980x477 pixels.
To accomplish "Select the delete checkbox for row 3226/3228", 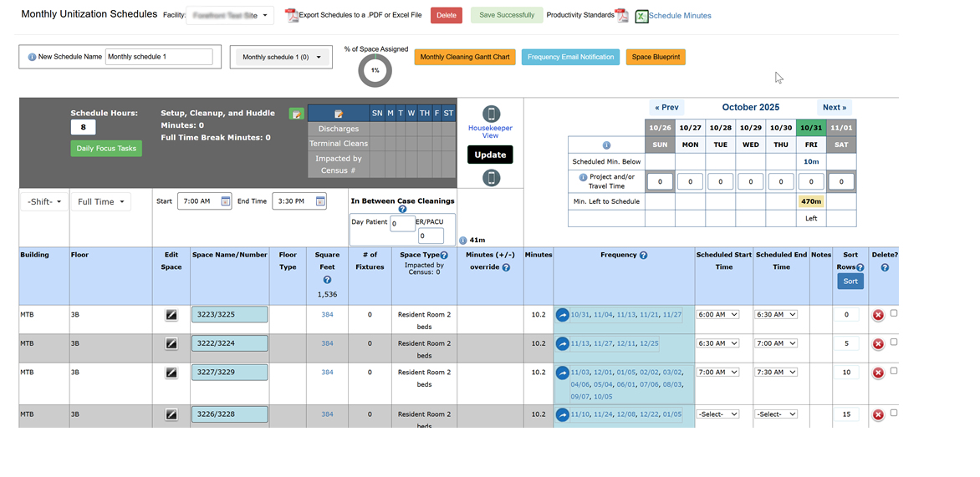I will 894,413.
